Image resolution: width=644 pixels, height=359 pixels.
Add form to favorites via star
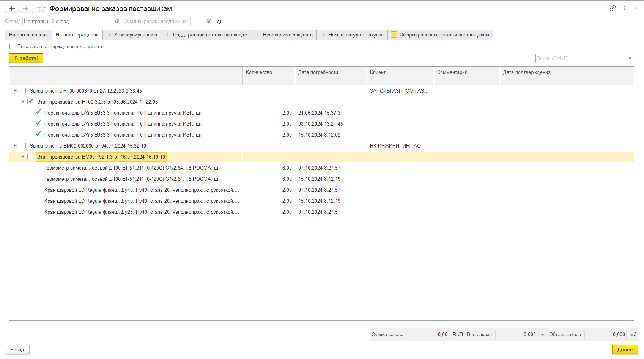pos(41,8)
